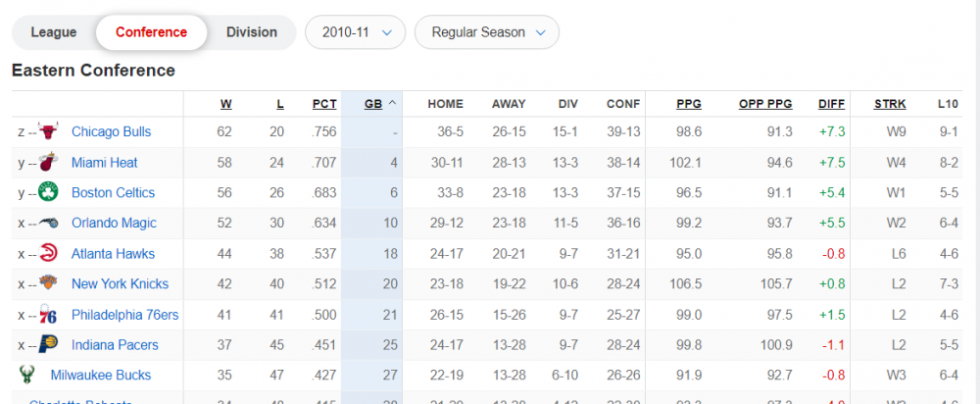Viewport: 980px width, 404px height.
Task: Switch to the Division standings tab
Action: click(x=252, y=32)
